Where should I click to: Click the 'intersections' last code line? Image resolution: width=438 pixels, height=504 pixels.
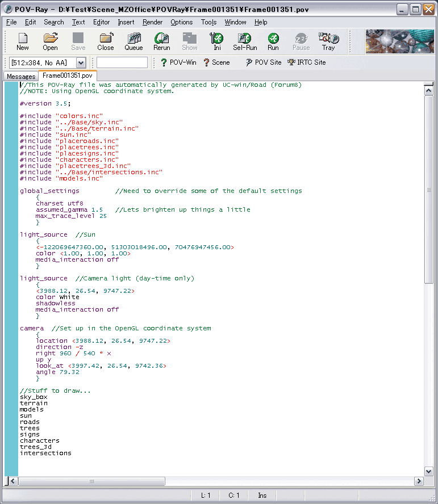(45, 453)
